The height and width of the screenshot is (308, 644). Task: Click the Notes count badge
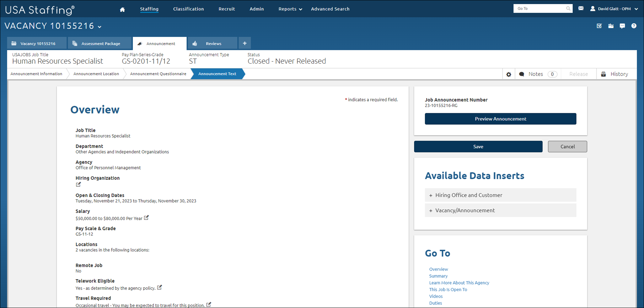[x=552, y=74]
